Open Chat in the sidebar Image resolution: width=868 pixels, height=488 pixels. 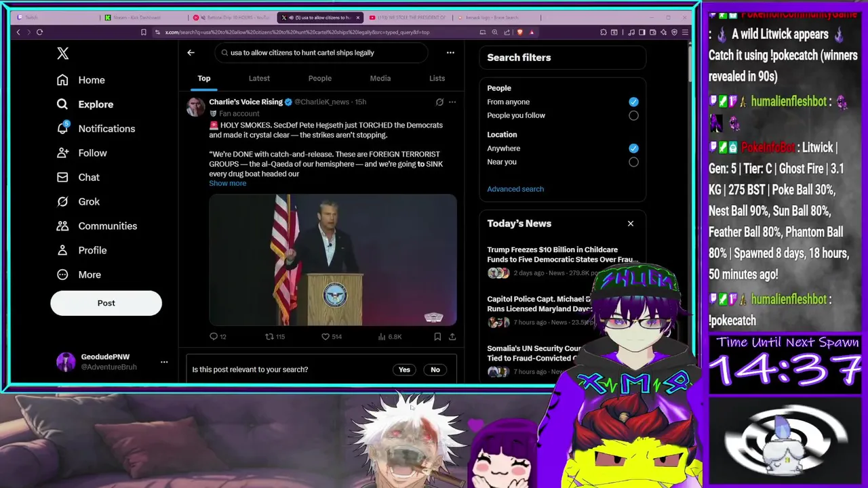78,178
